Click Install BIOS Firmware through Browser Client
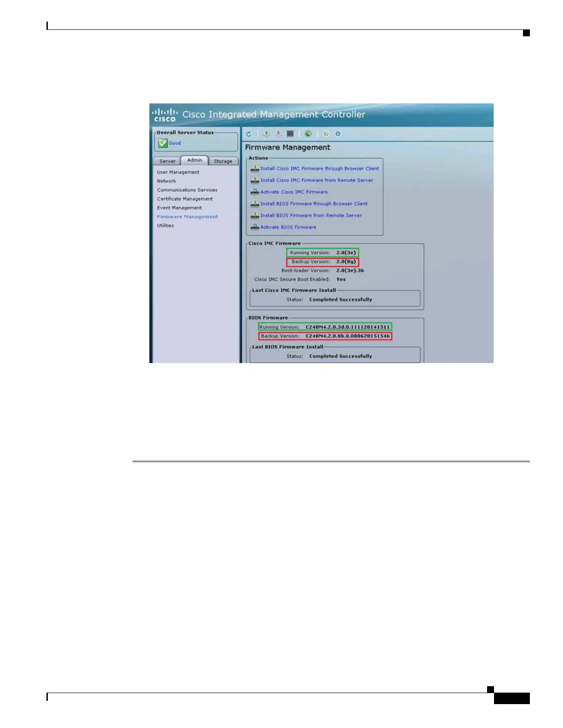The height and width of the screenshot is (728, 563). click(314, 204)
